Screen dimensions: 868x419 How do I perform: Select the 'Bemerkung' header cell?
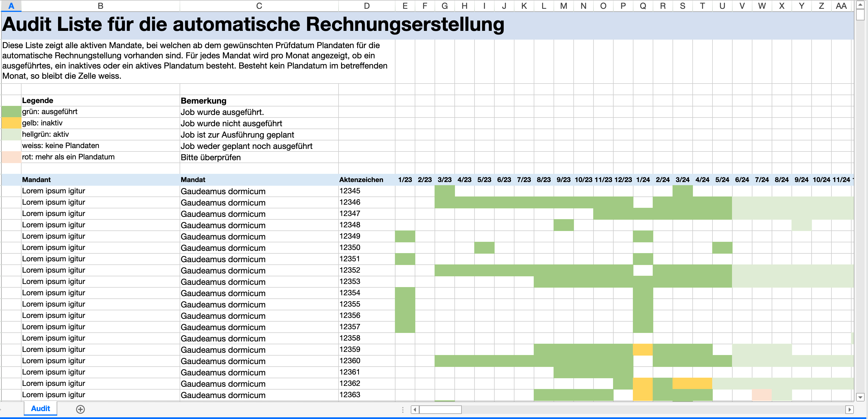point(259,101)
